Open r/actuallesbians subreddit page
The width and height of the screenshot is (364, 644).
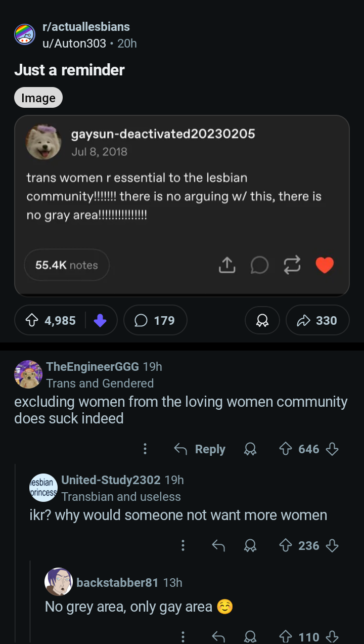pos(86,27)
